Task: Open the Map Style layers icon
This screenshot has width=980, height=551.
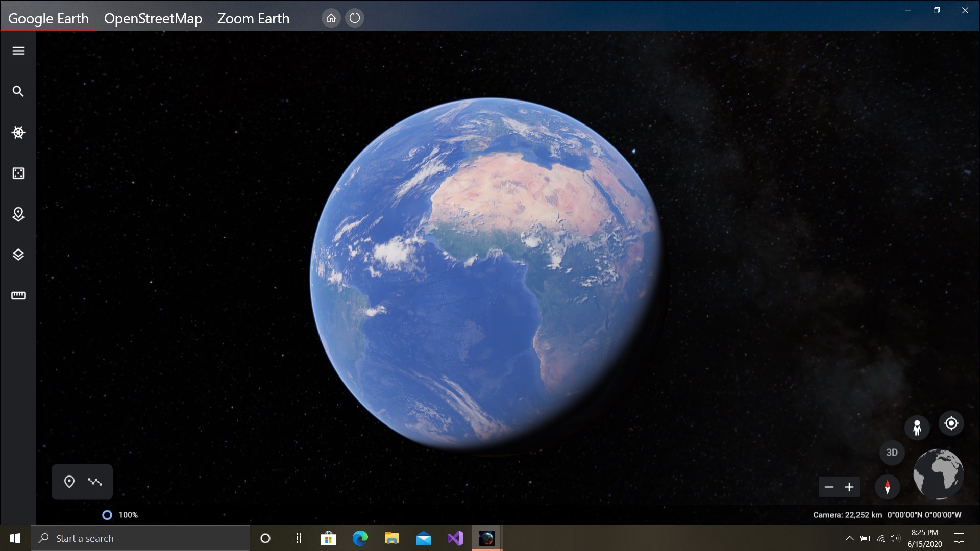Action: pos(18,255)
